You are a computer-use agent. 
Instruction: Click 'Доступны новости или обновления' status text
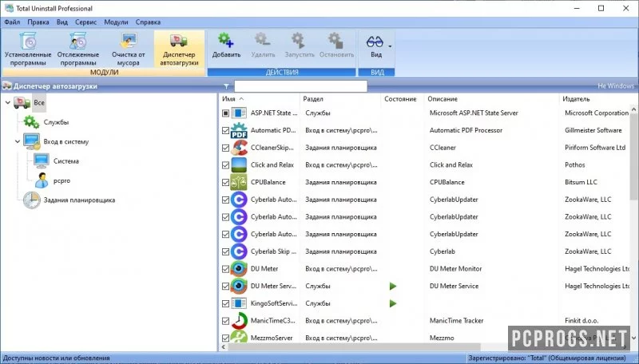pyautogui.click(x=56, y=358)
